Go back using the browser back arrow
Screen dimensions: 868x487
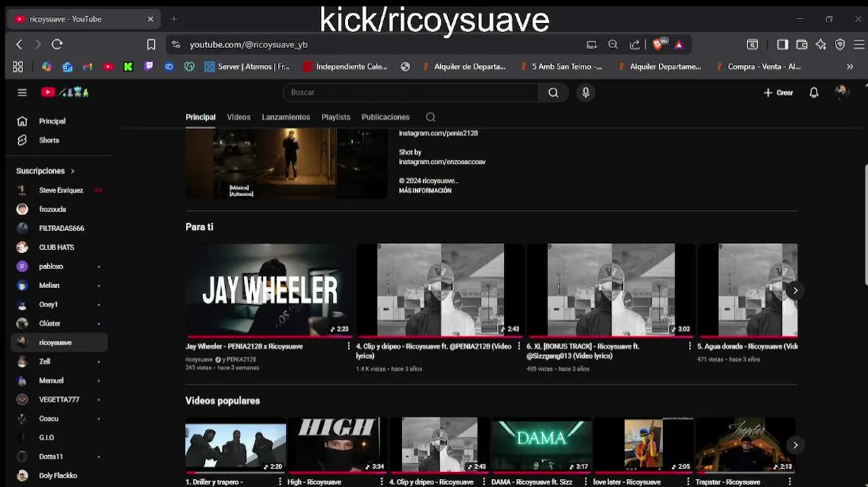[19, 45]
